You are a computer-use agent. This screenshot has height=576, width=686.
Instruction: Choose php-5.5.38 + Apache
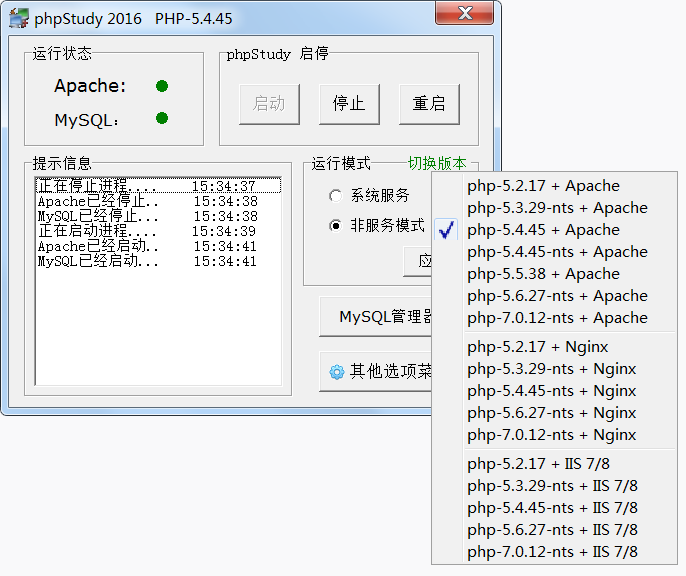coord(554,274)
